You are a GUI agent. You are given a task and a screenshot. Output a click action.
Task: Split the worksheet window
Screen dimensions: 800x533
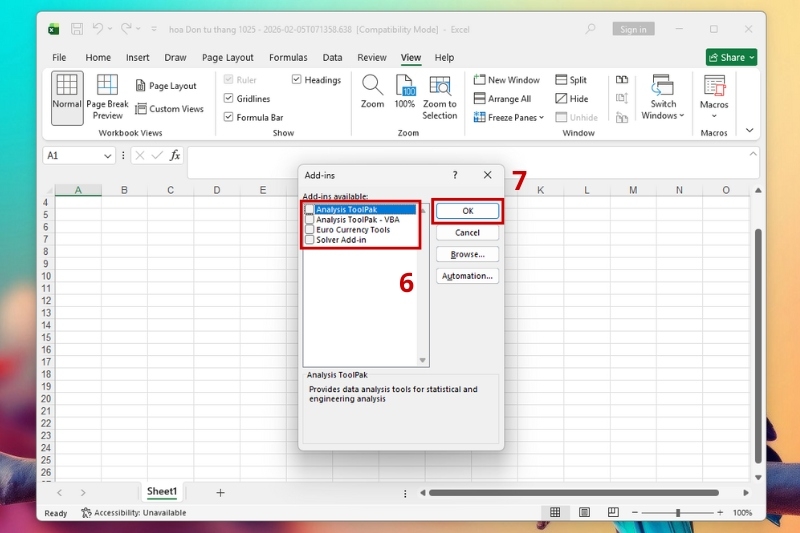(571, 80)
